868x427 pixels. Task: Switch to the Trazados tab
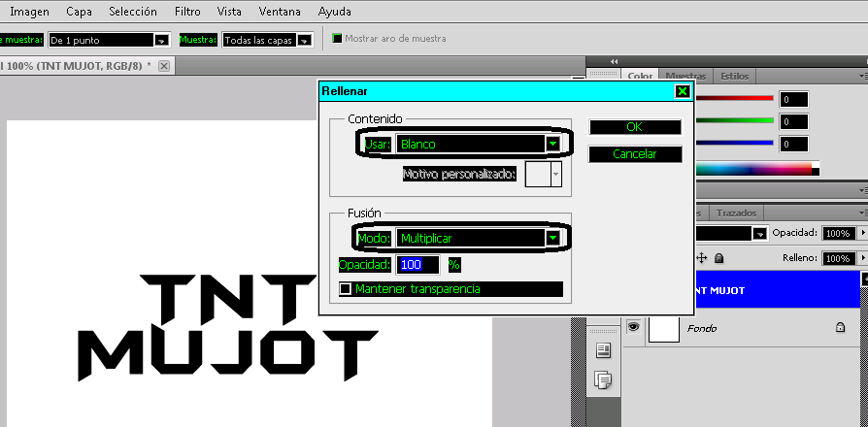tap(735, 213)
